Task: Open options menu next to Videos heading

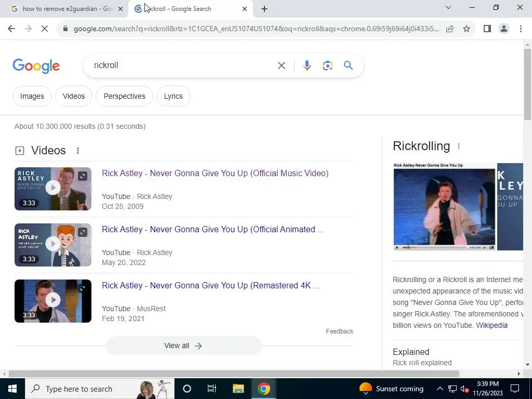Action: 78,151
